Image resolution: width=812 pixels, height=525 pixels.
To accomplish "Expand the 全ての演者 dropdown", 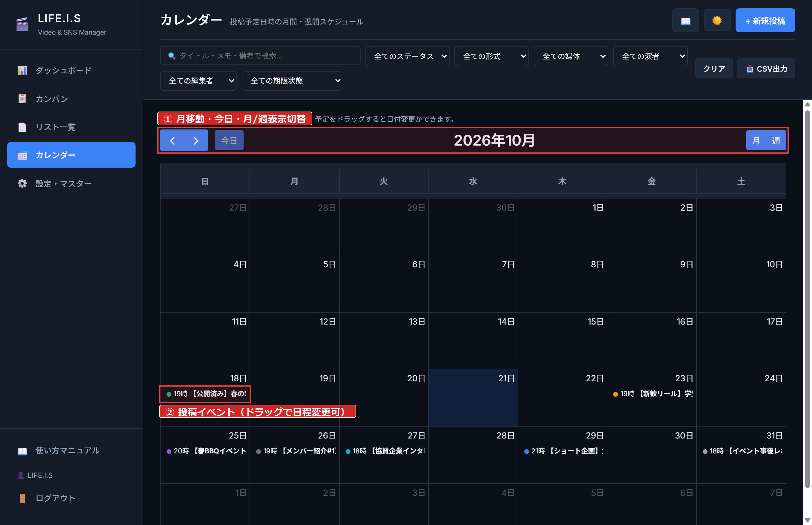I will [x=650, y=56].
